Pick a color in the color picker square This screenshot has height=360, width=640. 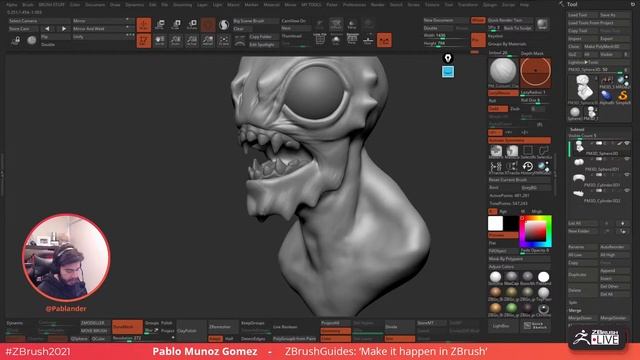pyautogui.click(x=535, y=232)
